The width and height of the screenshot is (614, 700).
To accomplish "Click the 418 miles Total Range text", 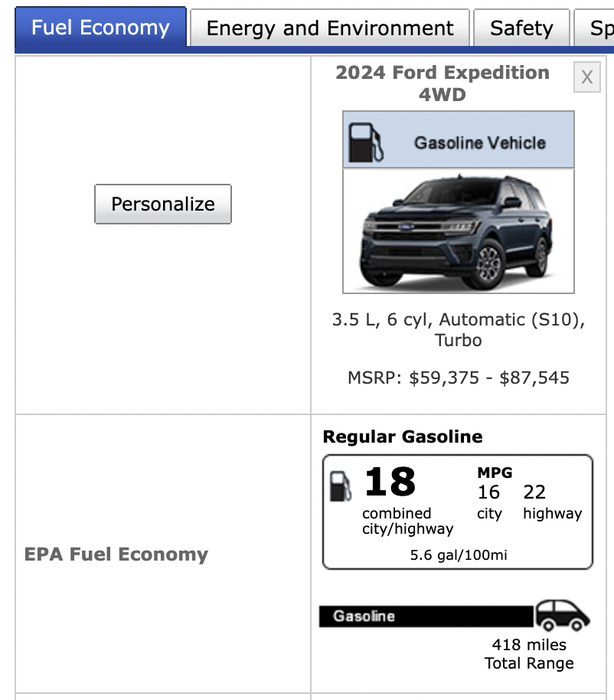I will tap(529, 653).
